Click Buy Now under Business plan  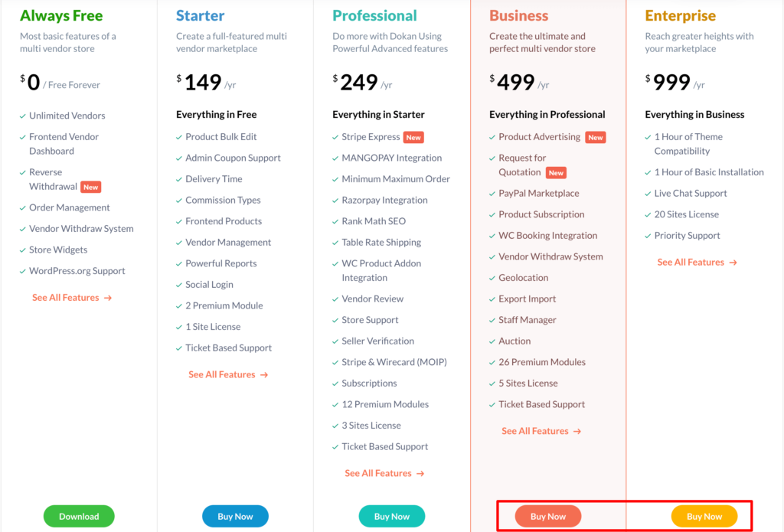point(548,517)
